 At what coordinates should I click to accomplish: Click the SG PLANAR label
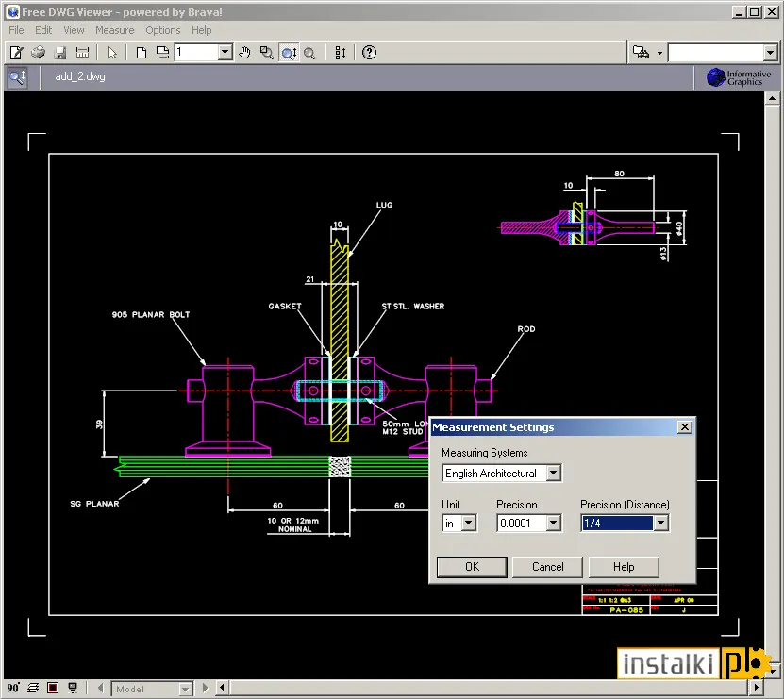click(94, 504)
